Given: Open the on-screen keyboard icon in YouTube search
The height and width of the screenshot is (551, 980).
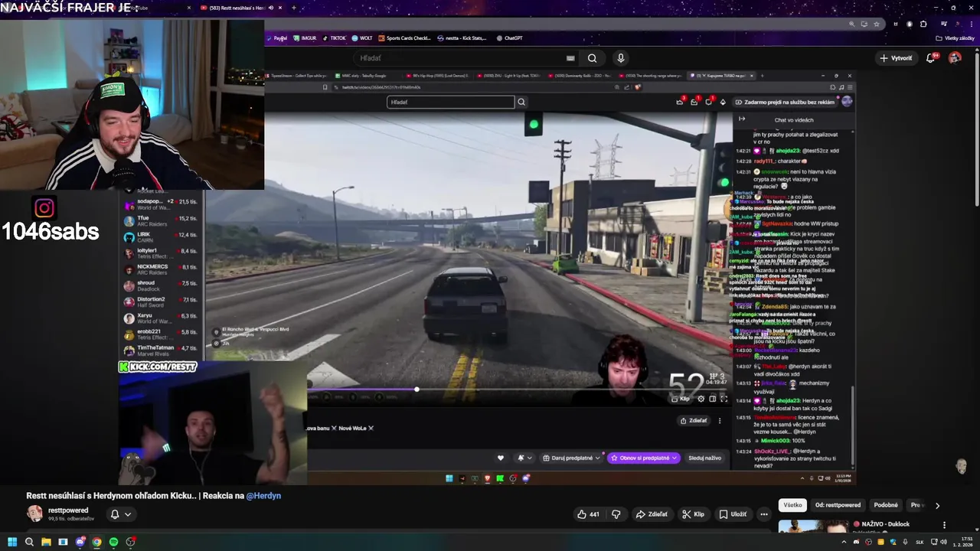Looking at the screenshot, I should coord(570,58).
